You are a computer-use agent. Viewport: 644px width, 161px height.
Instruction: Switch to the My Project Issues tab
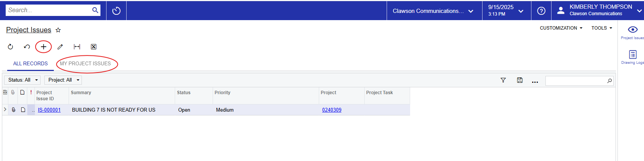pyautogui.click(x=85, y=63)
